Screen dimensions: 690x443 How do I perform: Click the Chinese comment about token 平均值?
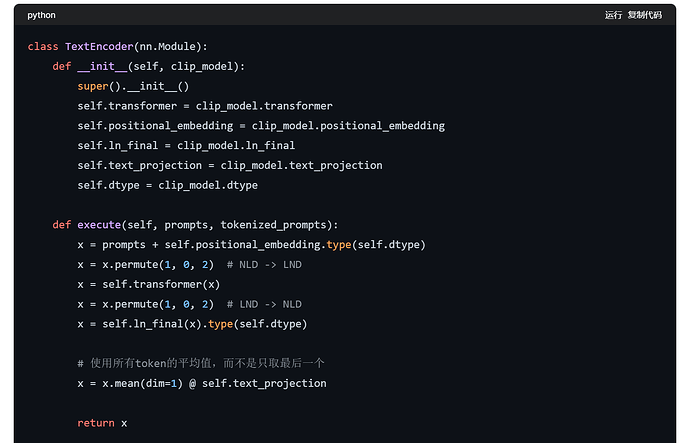(201, 363)
